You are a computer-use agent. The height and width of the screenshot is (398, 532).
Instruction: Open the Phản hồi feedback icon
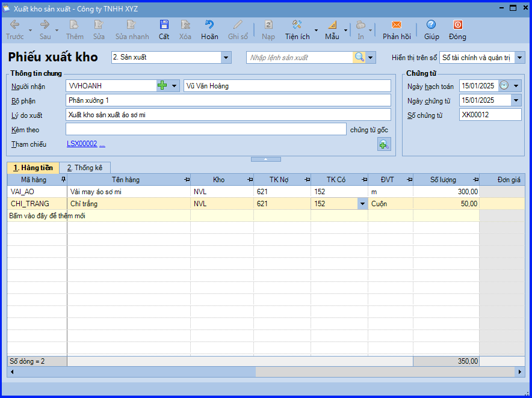(396, 25)
